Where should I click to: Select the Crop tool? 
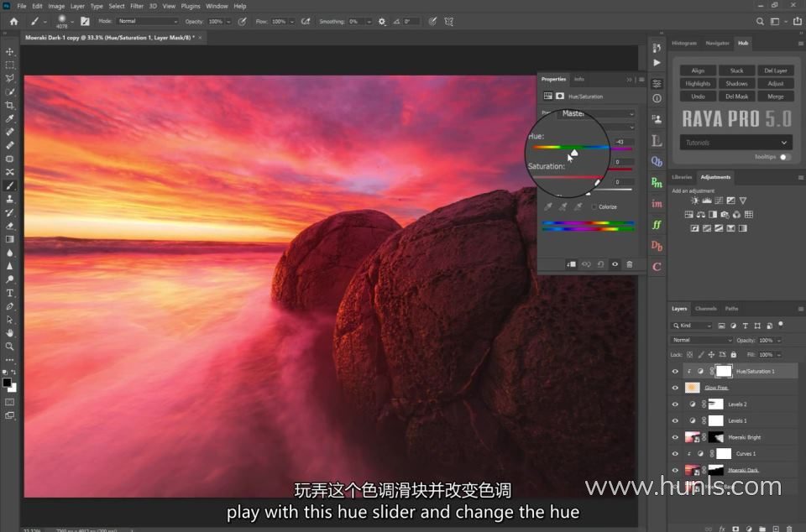(10, 105)
